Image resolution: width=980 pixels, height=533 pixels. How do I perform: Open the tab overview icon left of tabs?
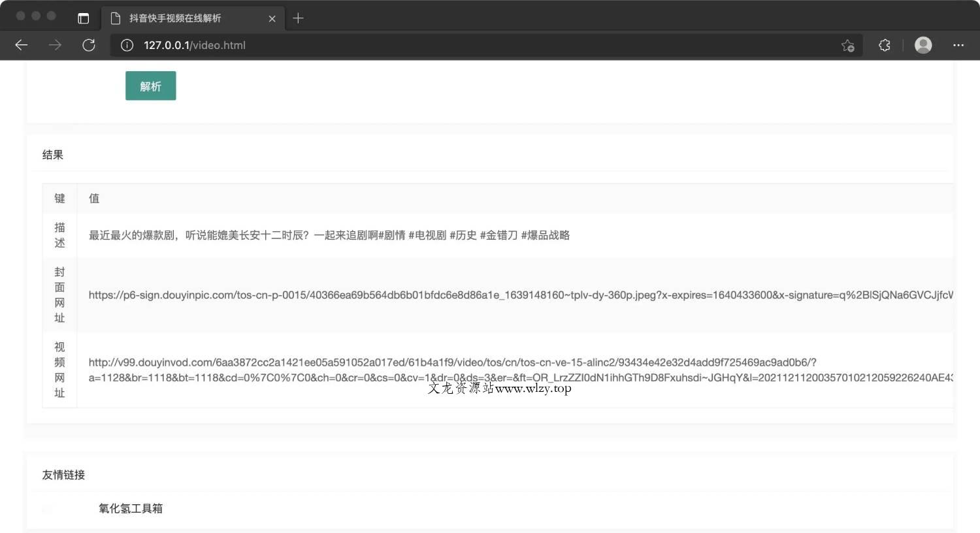(x=84, y=18)
